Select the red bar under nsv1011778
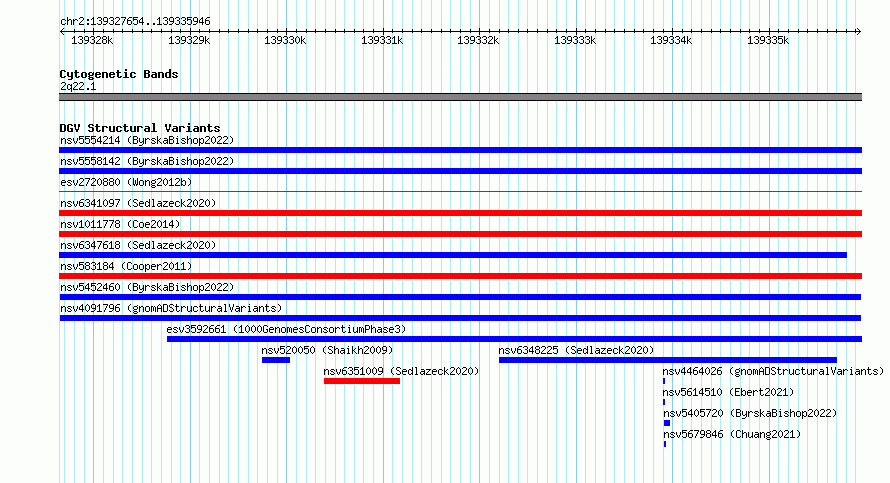The height and width of the screenshot is (483, 890). tap(460, 234)
